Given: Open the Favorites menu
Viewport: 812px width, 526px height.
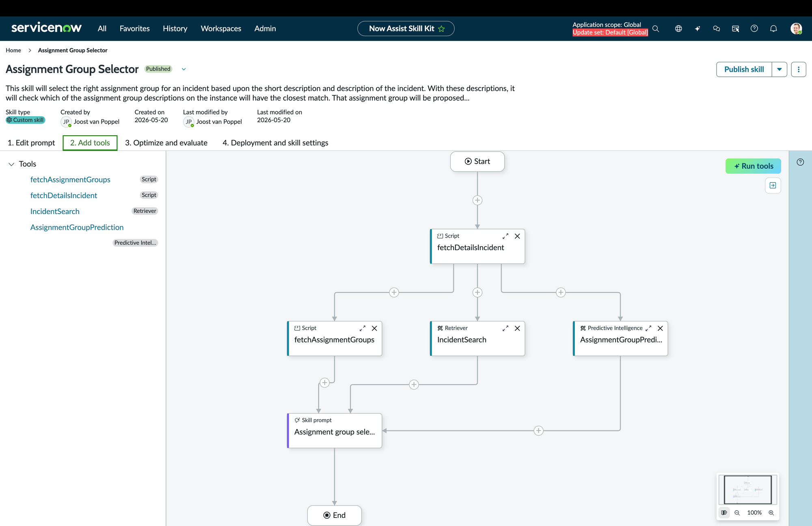Looking at the screenshot, I should click(x=134, y=28).
